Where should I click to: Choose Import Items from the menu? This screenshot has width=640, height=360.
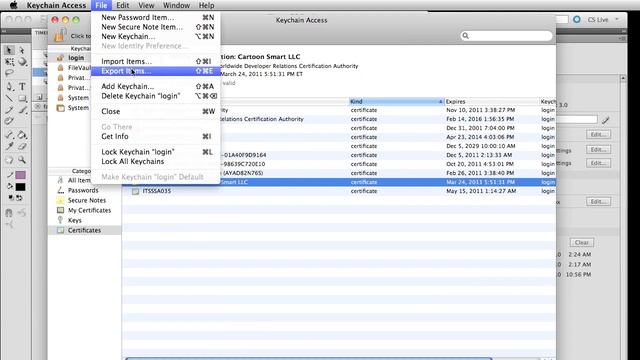point(156,61)
